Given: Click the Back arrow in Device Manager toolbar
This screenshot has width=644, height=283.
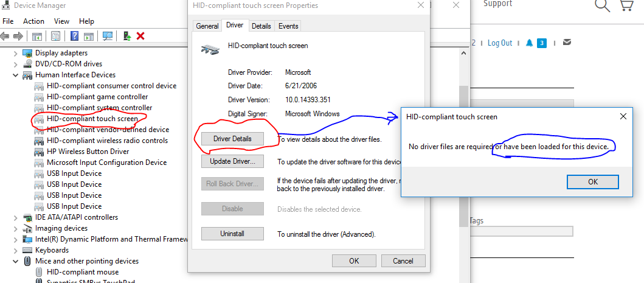Looking at the screenshot, I should [x=5, y=36].
